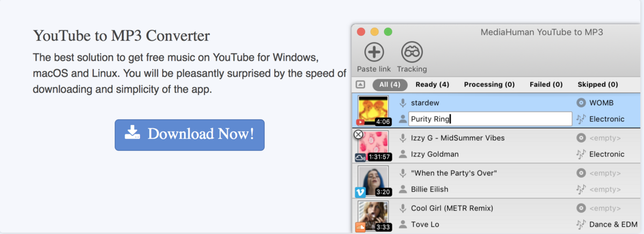Click the album disc icon in Izzy G row
Viewport: 644px width, 234px height.
tap(580, 138)
